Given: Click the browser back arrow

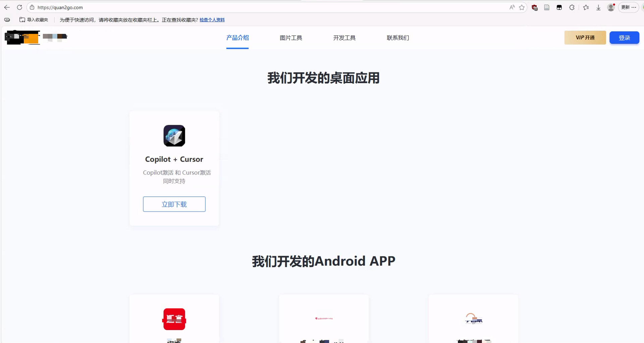Looking at the screenshot, I should (7, 7).
